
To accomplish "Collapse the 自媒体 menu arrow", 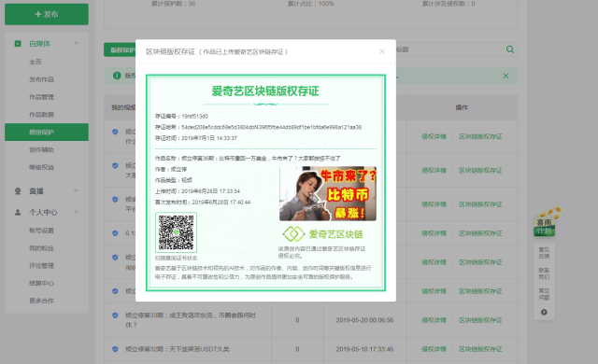I will click(76, 43).
